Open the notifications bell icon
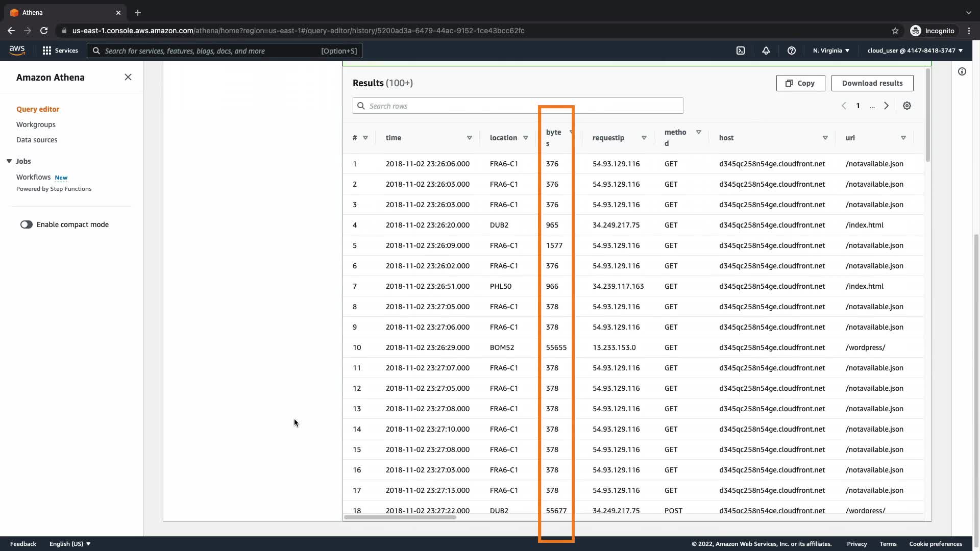The height and width of the screenshot is (551, 980). pyautogui.click(x=766, y=51)
